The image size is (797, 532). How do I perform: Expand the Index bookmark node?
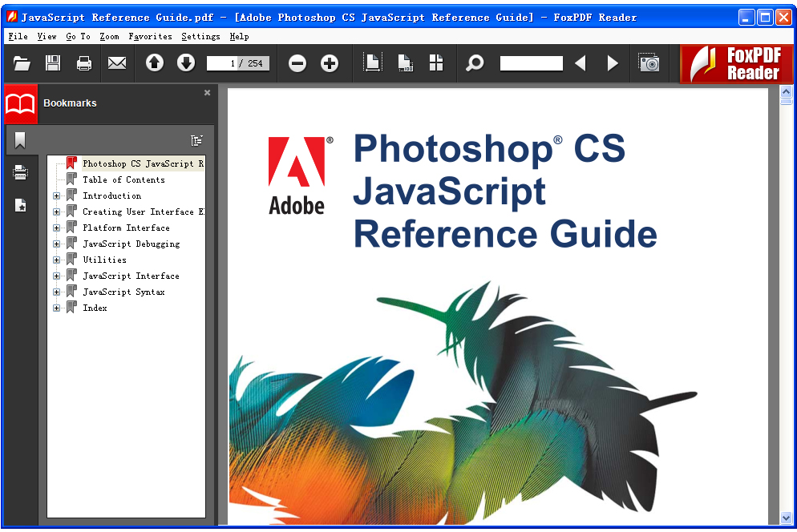tap(55, 308)
